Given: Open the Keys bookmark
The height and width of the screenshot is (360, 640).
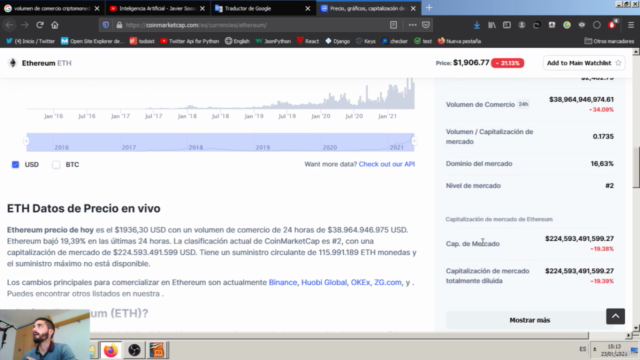Looking at the screenshot, I should pos(366,41).
